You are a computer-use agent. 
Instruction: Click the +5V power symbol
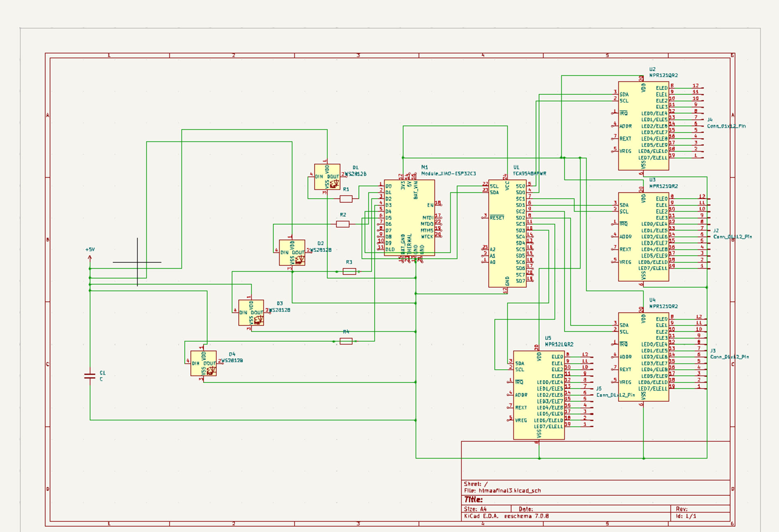(90, 257)
